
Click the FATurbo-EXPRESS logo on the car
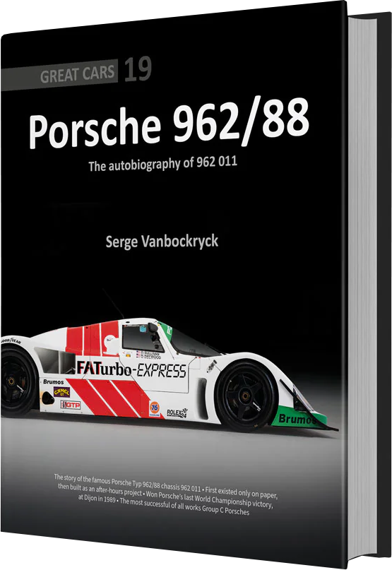click(131, 369)
